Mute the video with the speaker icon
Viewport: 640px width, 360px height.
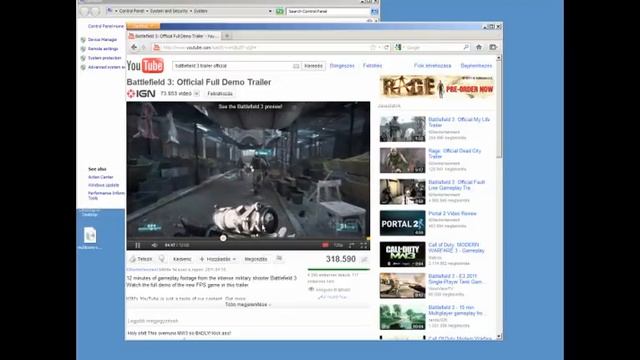pos(154,245)
